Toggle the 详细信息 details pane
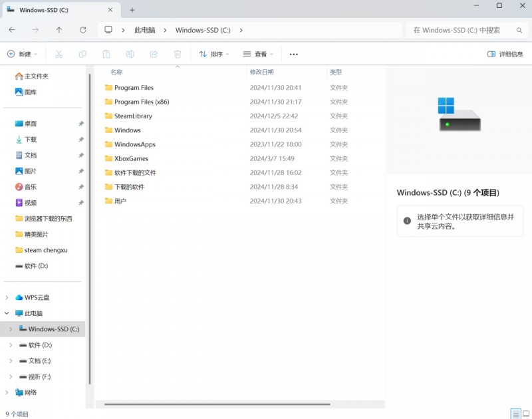This screenshot has width=532, height=419. click(x=505, y=55)
